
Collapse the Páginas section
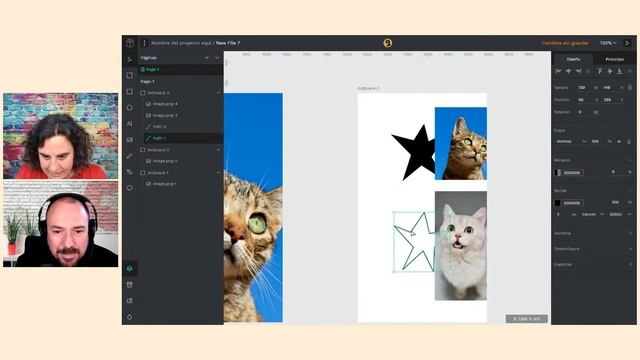pos(217,58)
